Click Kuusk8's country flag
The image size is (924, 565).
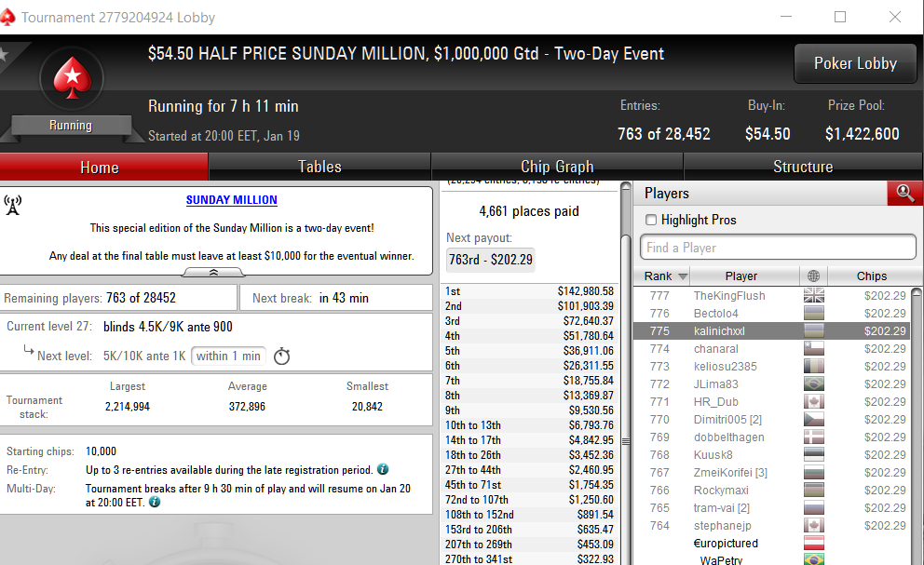814,455
